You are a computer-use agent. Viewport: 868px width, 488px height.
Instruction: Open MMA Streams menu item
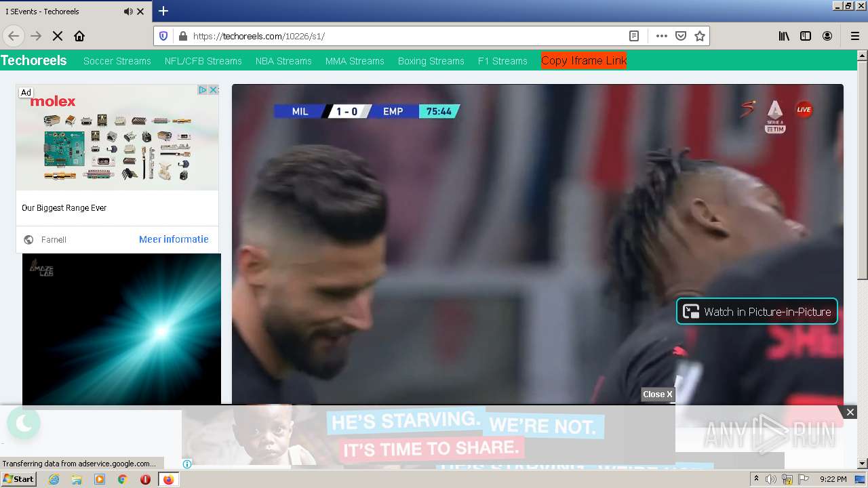(x=355, y=61)
